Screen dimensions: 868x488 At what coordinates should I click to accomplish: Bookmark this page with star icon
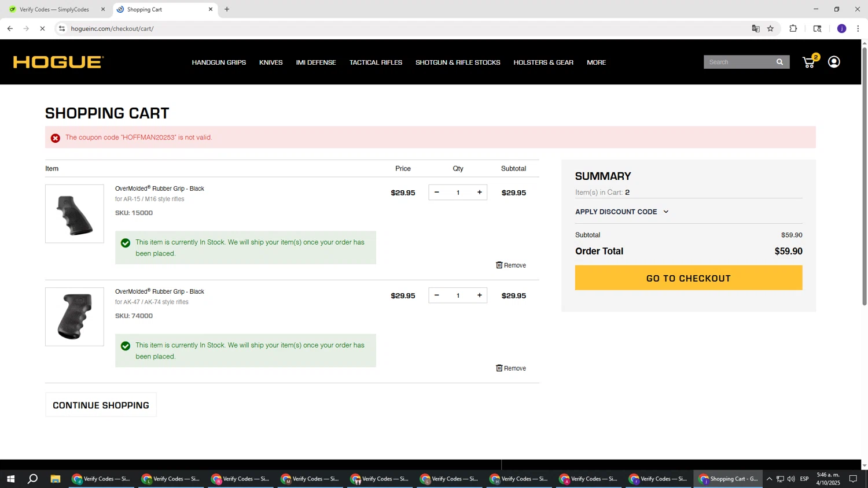pyautogui.click(x=770, y=28)
